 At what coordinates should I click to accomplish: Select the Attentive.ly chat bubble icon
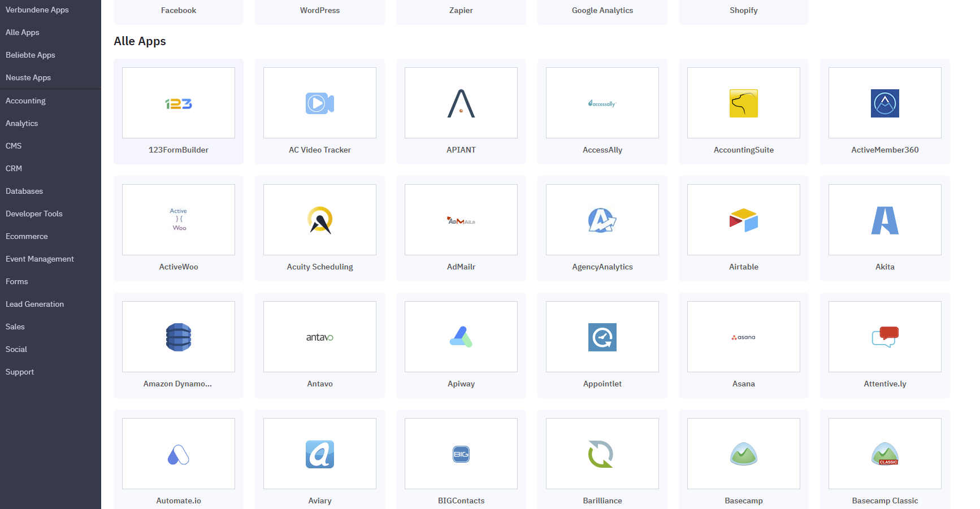885,337
